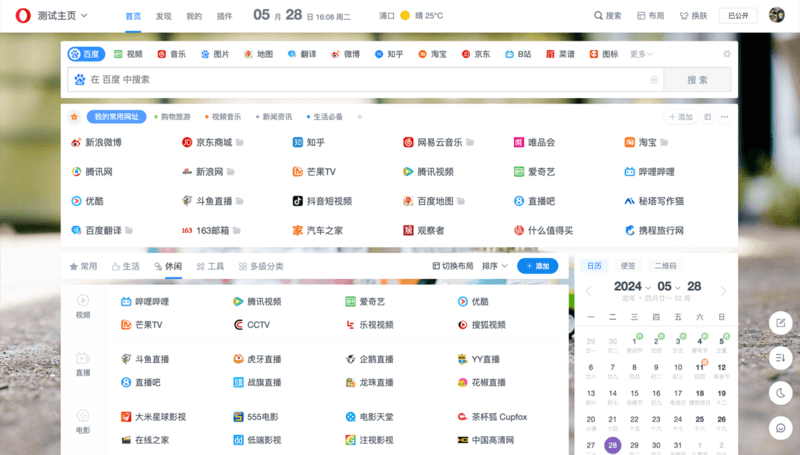
Task: Switch to the 插件 tab
Action: click(224, 16)
